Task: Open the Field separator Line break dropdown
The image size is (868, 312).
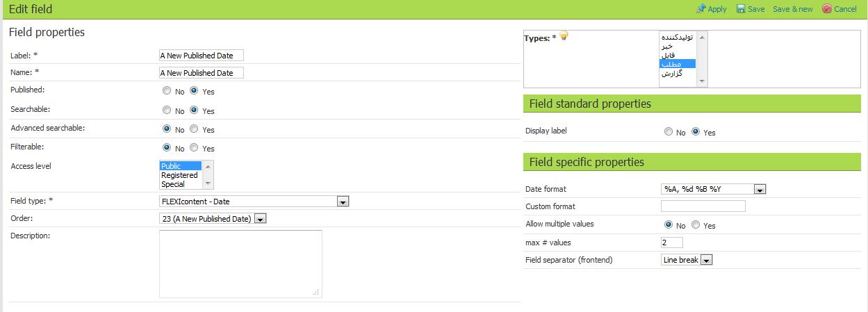Action: point(707,260)
